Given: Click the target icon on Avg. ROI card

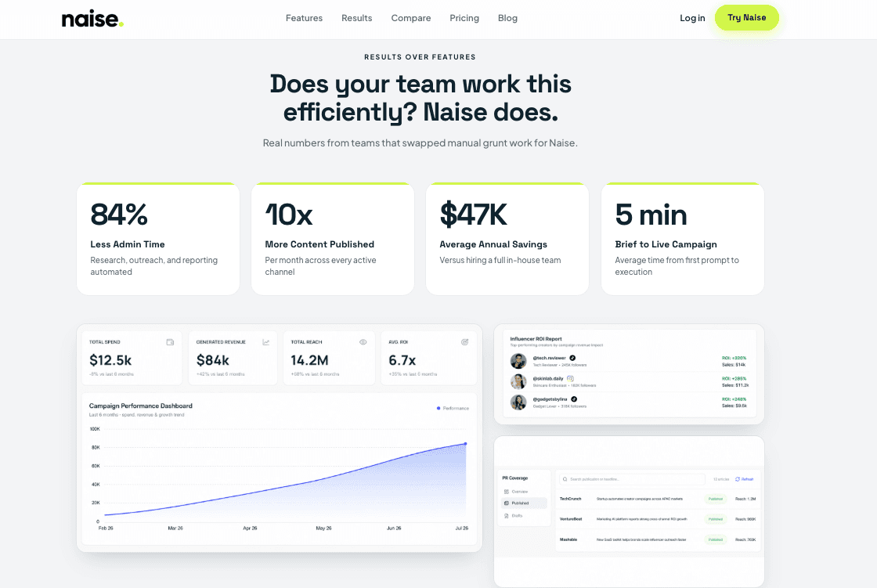Looking at the screenshot, I should (x=464, y=342).
